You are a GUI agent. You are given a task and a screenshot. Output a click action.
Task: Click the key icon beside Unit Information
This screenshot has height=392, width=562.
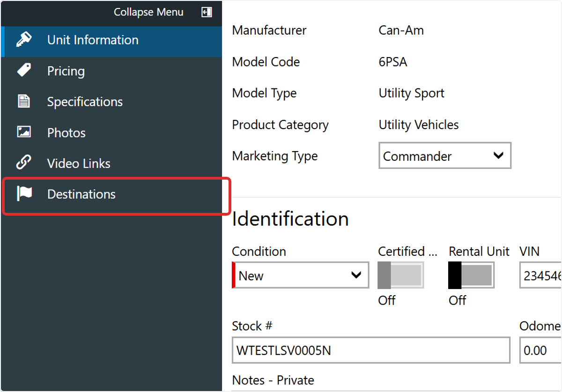coord(23,40)
